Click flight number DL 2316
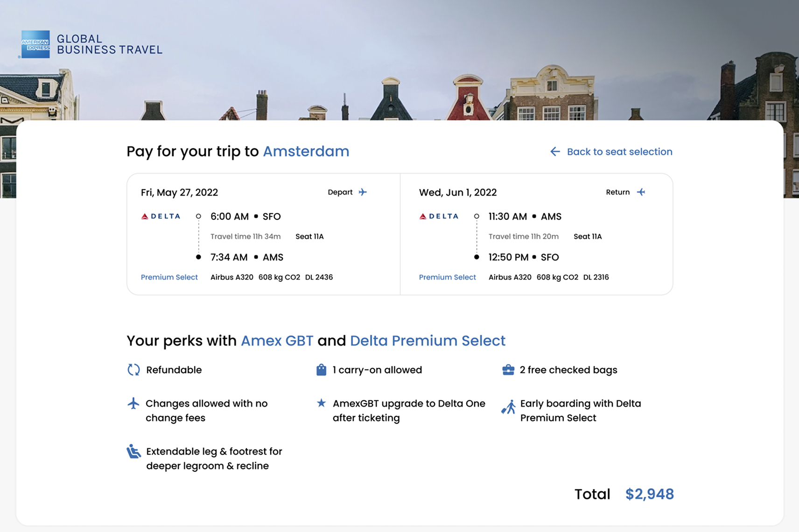 pyautogui.click(x=596, y=277)
